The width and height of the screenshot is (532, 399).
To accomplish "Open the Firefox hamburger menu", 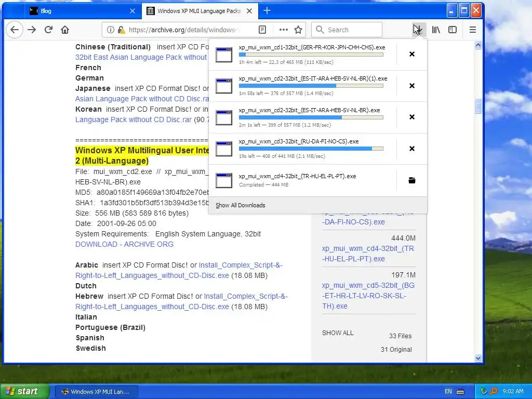I will click(473, 30).
